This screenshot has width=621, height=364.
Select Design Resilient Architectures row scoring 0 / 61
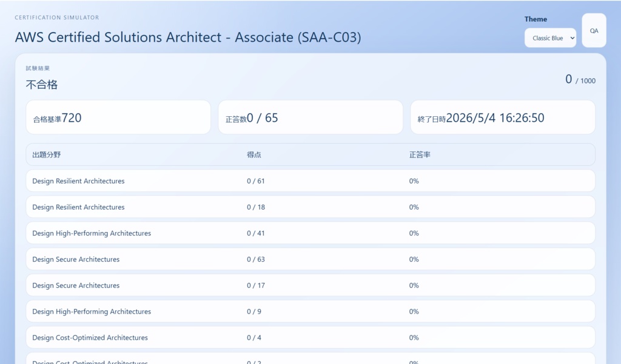[310, 181]
